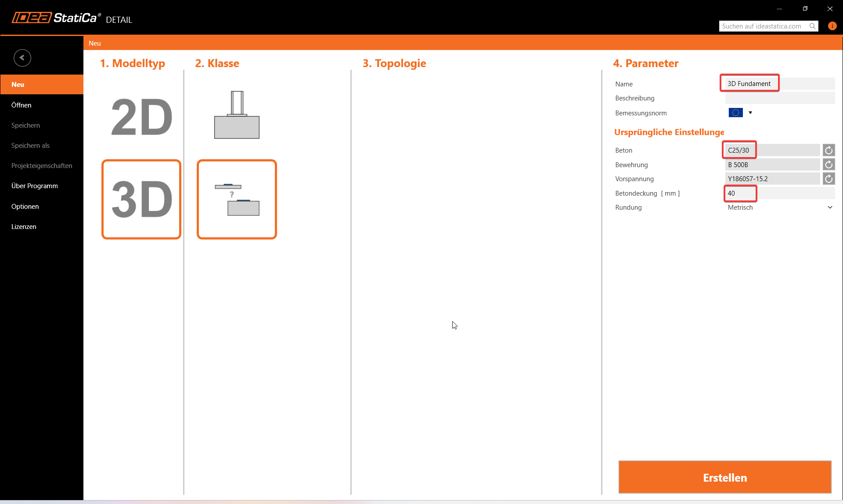Click the circular back arrow button

[22, 57]
